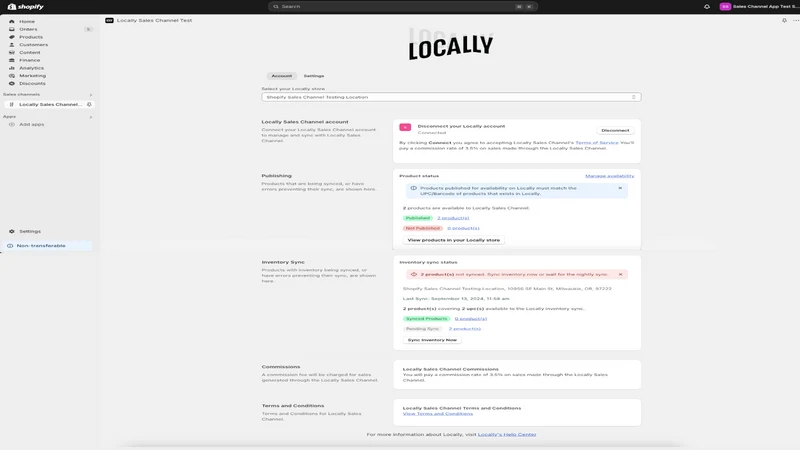Viewport: 800px width, 450px height.
Task: Open the more actions ellipsis menu
Action: tap(795, 20)
